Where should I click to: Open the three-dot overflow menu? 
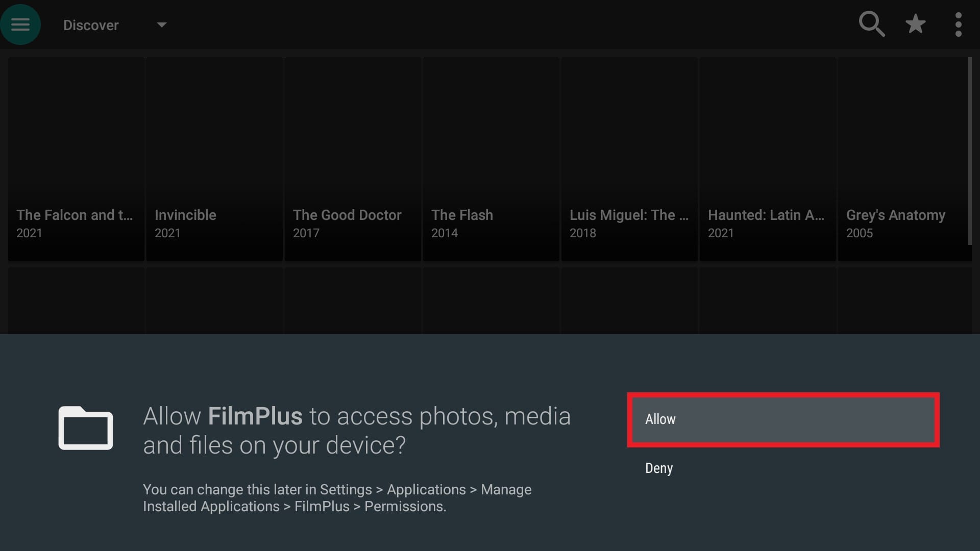point(959,24)
